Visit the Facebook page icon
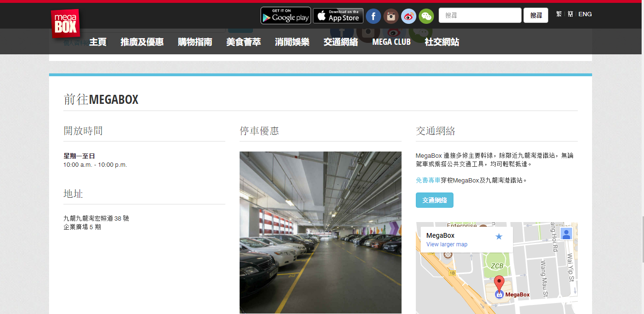 (x=373, y=16)
